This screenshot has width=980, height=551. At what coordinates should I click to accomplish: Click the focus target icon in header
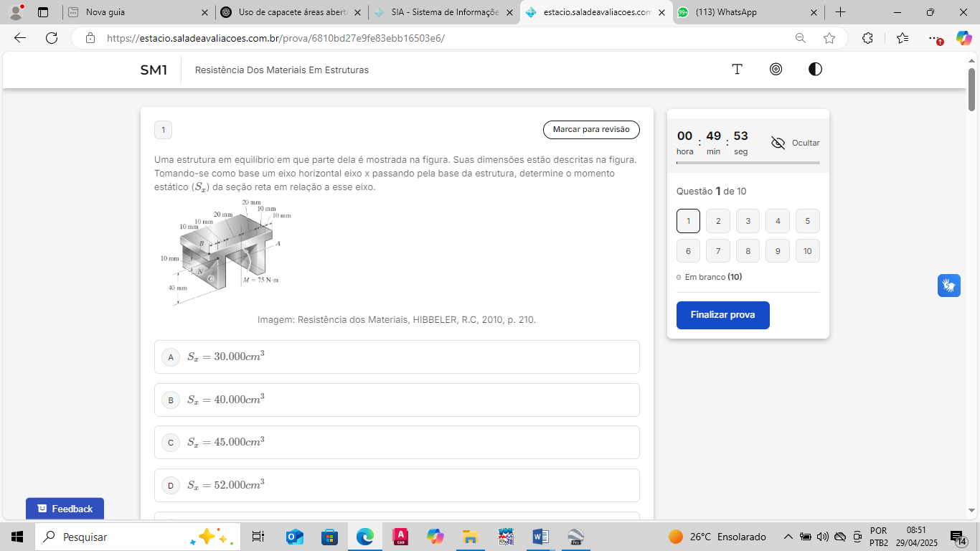776,70
